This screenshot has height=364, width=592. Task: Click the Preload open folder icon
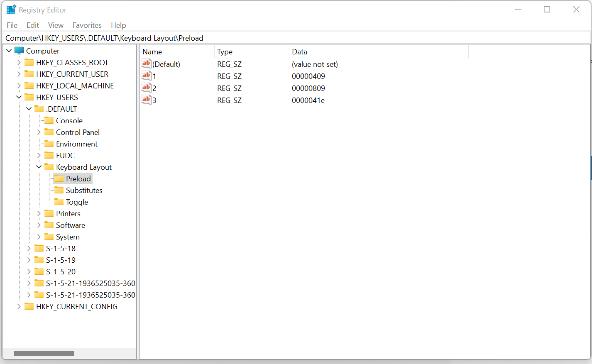pyautogui.click(x=59, y=178)
